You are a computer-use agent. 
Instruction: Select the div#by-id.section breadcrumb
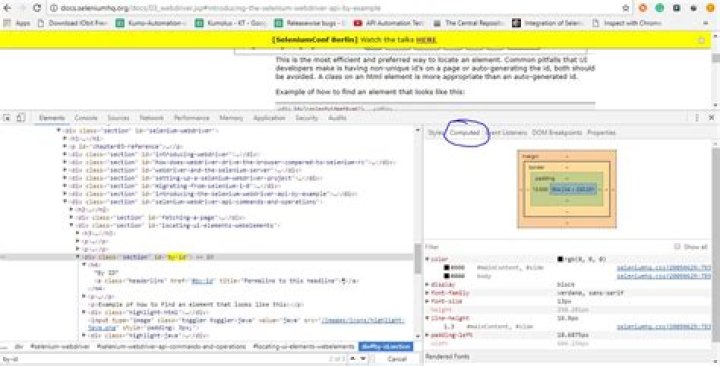point(386,346)
